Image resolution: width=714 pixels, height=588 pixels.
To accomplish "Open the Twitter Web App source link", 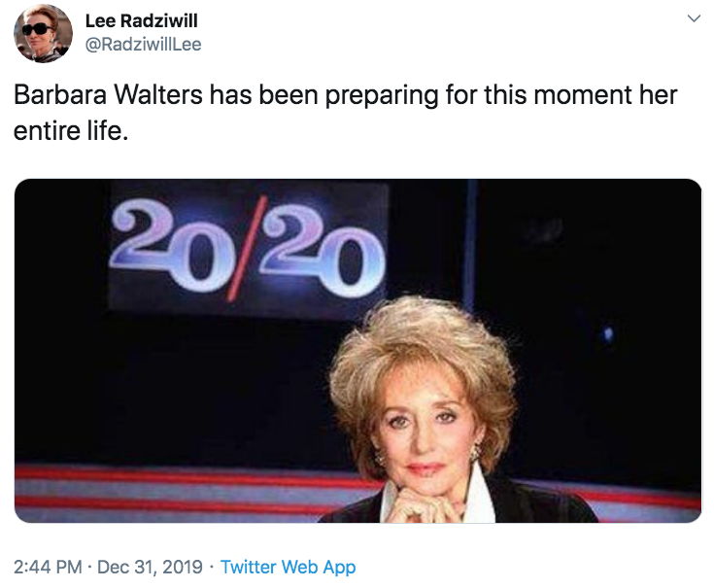I will [288, 567].
